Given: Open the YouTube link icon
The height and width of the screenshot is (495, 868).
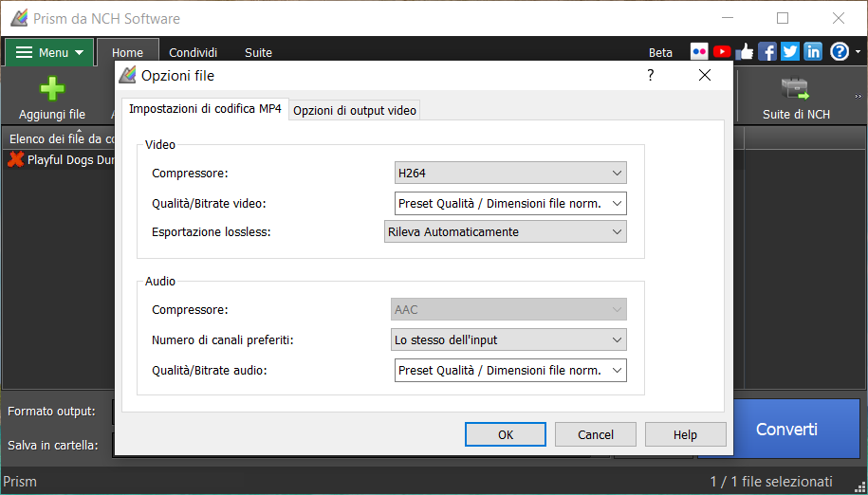Looking at the screenshot, I should (722, 52).
